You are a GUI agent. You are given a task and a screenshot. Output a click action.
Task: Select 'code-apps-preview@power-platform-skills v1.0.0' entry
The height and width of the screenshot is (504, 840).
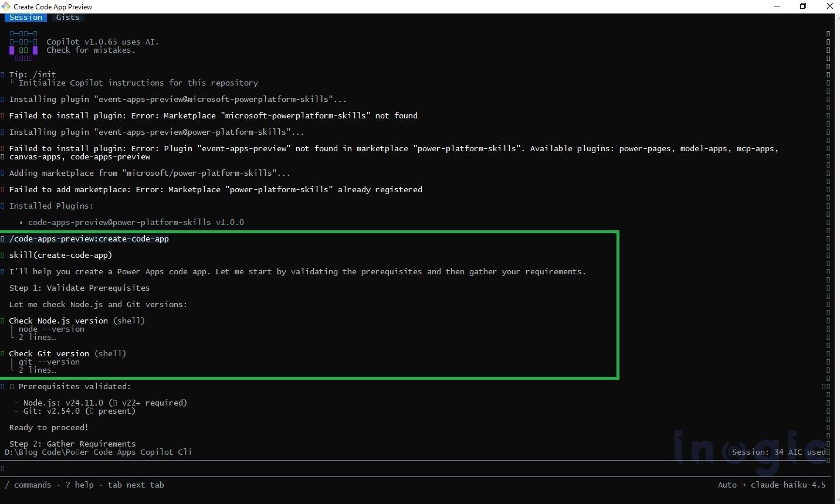coord(136,222)
